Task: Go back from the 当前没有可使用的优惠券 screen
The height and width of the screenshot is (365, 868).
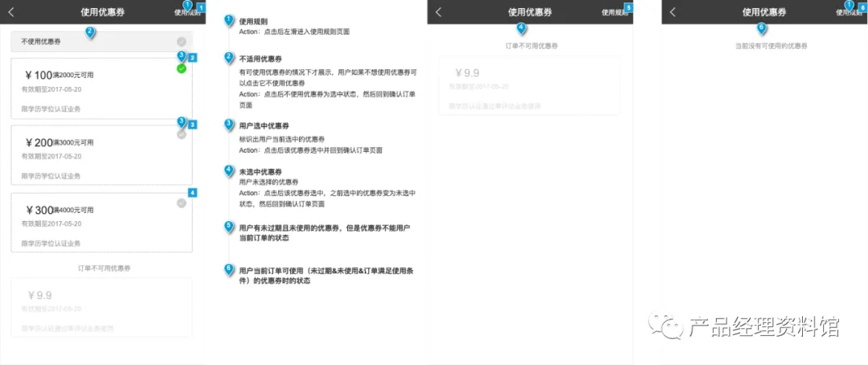Action: (x=673, y=12)
